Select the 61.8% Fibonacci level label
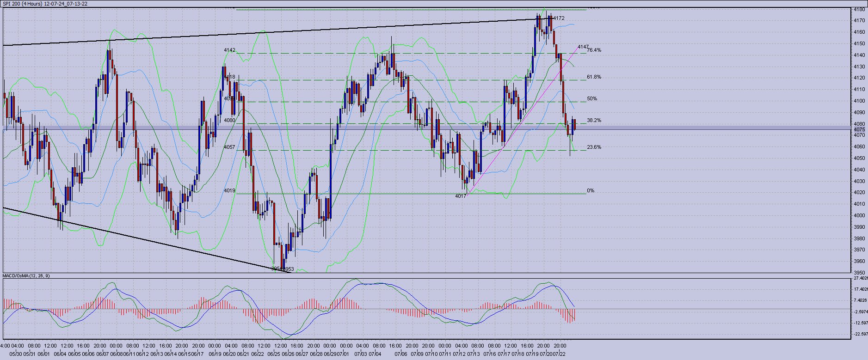 [594, 77]
